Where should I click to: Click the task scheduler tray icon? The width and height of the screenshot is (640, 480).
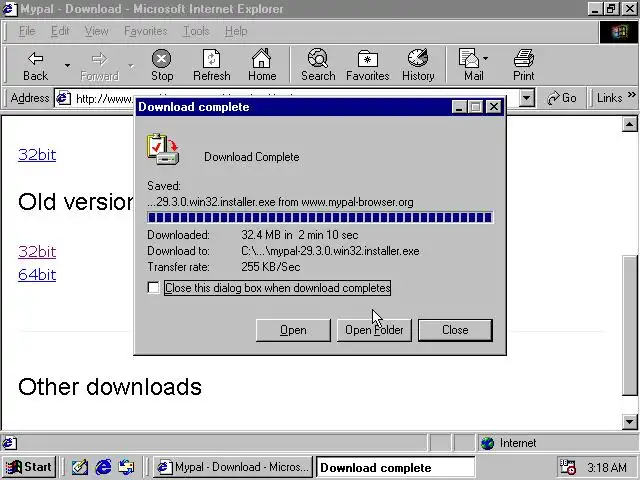click(568, 467)
